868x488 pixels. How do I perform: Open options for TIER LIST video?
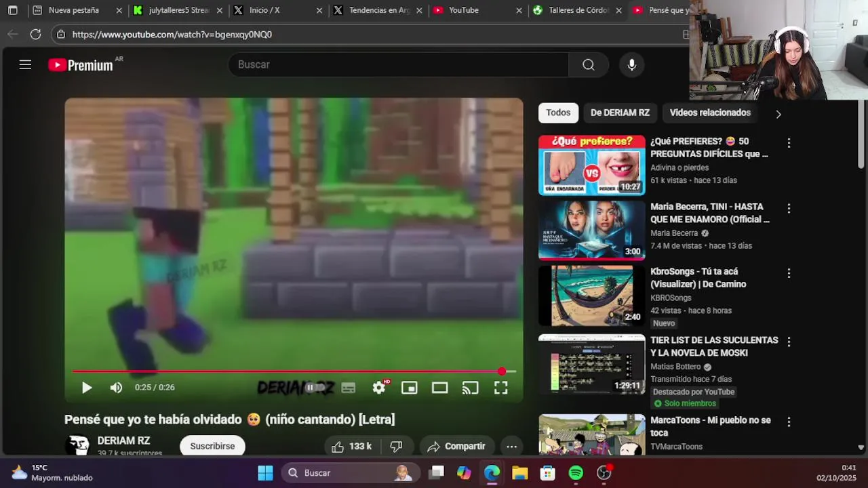point(789,342)
